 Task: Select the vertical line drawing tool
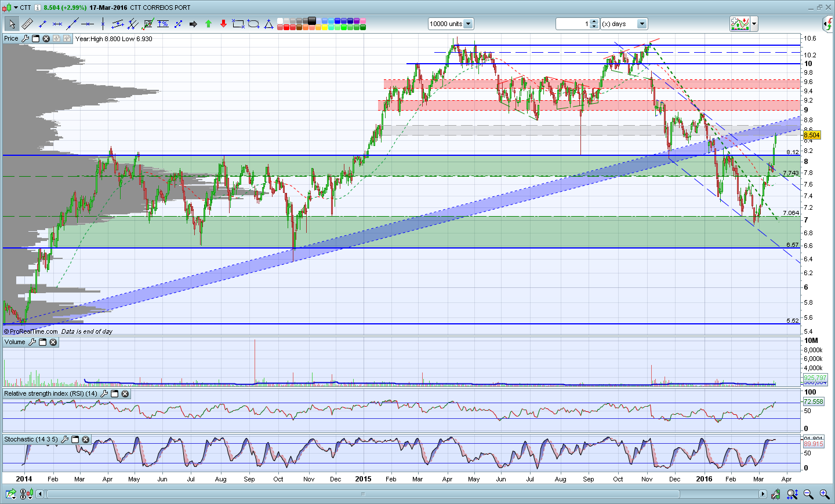[x=103, y=24]
